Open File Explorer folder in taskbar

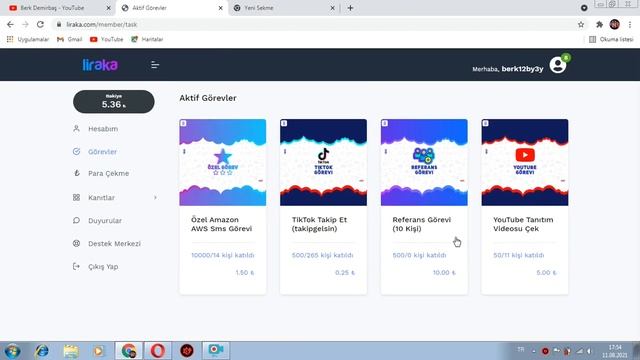[71, 351]
